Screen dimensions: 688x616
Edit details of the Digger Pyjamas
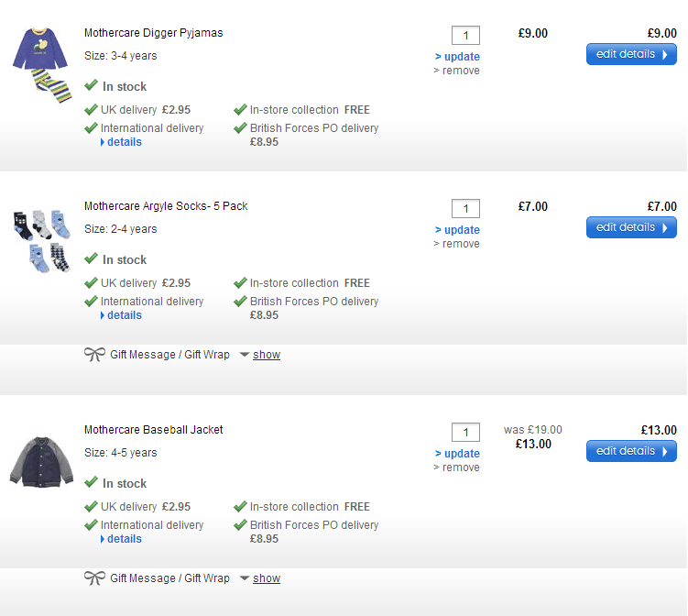point(631,54)
